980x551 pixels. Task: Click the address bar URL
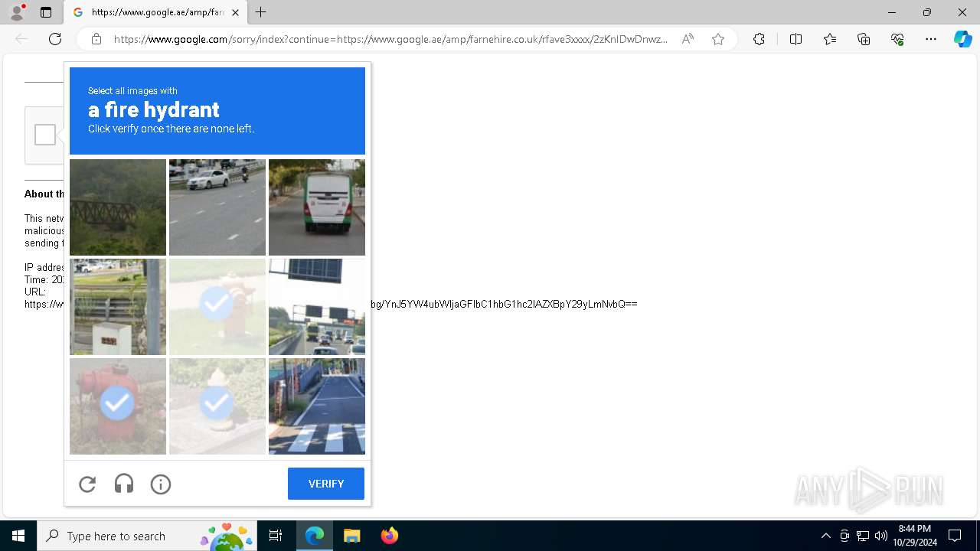390,39
